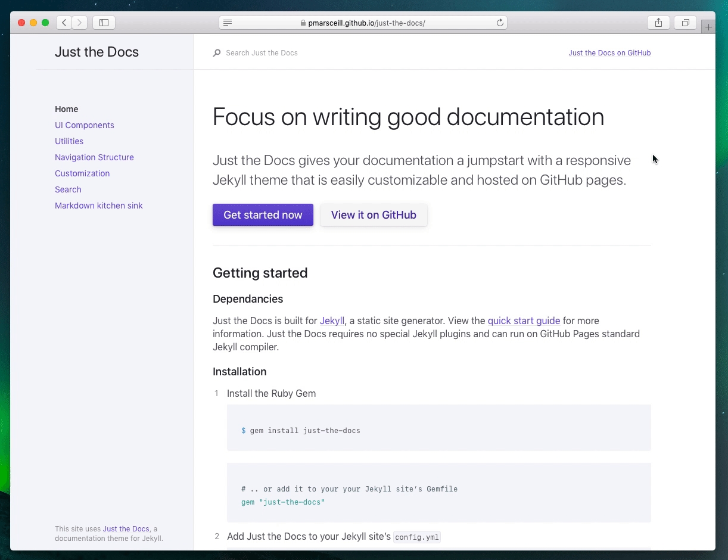Open the Utilities nav item

point(69,141)
